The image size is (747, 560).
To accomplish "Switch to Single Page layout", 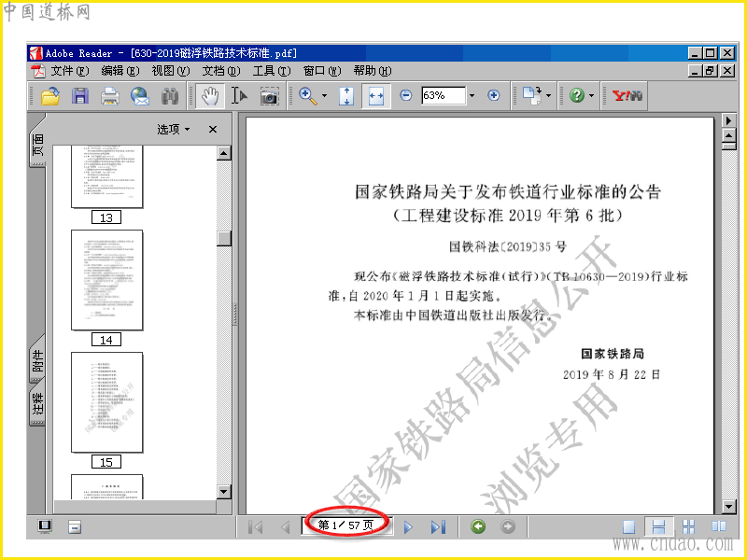I will pos(628,526).
